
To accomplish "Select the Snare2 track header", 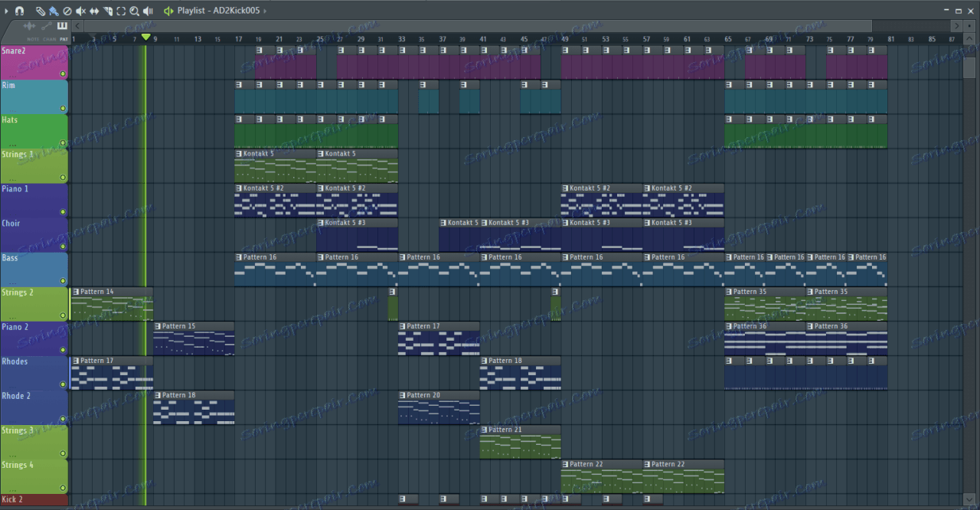I will (x=34, y=63).
